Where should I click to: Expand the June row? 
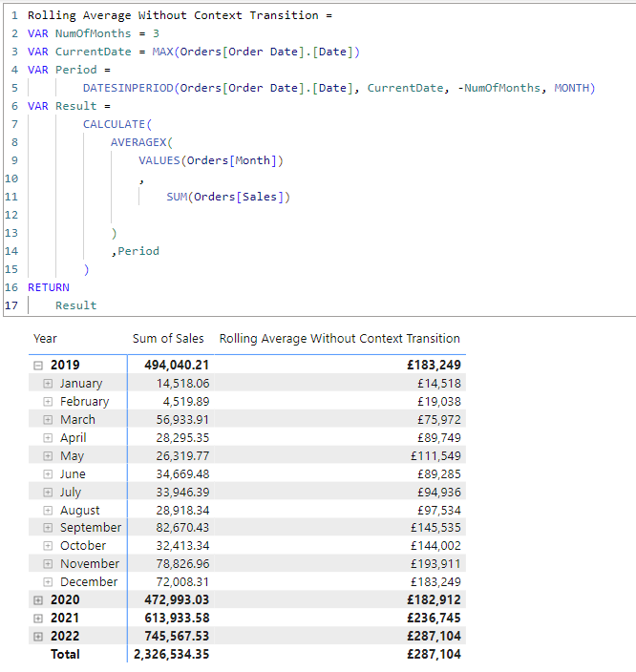click(x=48, y=474)
